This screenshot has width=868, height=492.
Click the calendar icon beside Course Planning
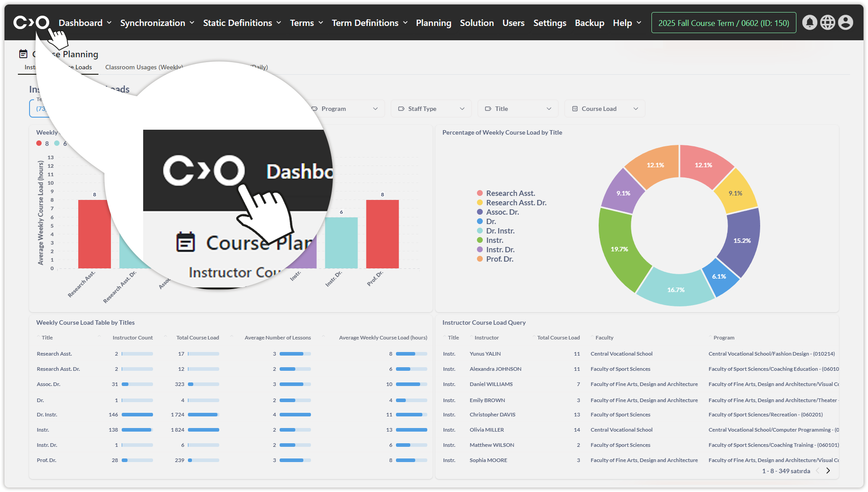(23, 54)
